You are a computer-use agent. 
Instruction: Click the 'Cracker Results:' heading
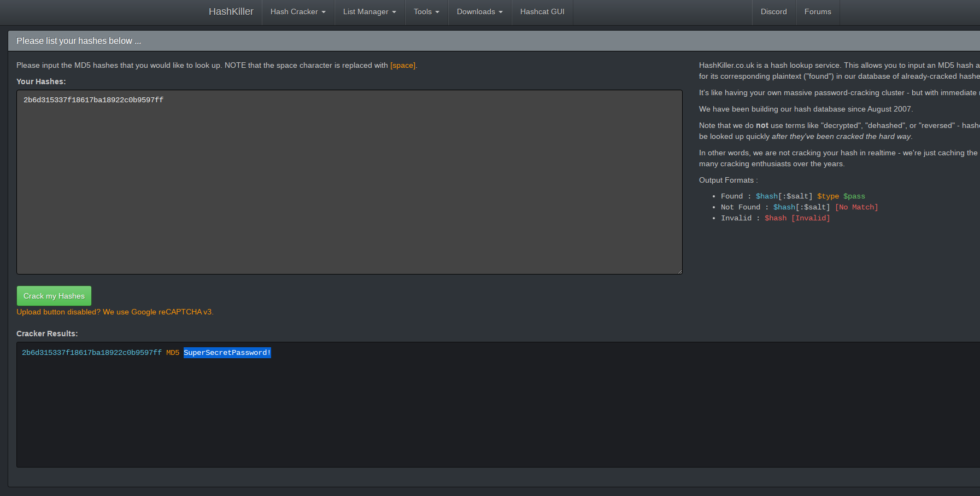[47, 334]
